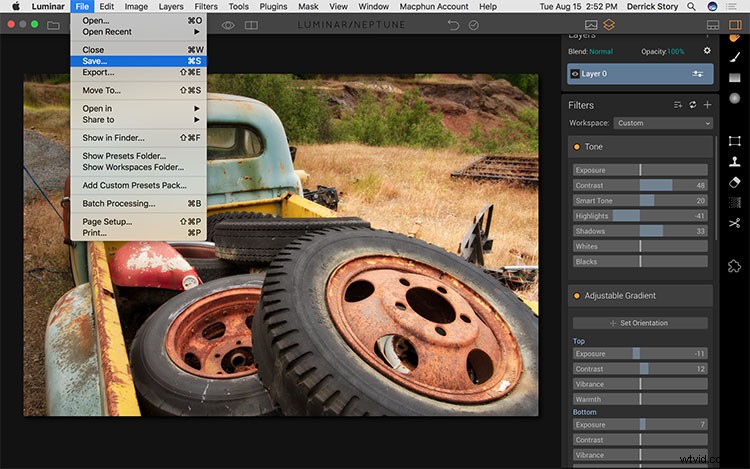Click the open folder icon in toolbar
This screenshot has height=469, width=750.
click(x=53, y=25)
